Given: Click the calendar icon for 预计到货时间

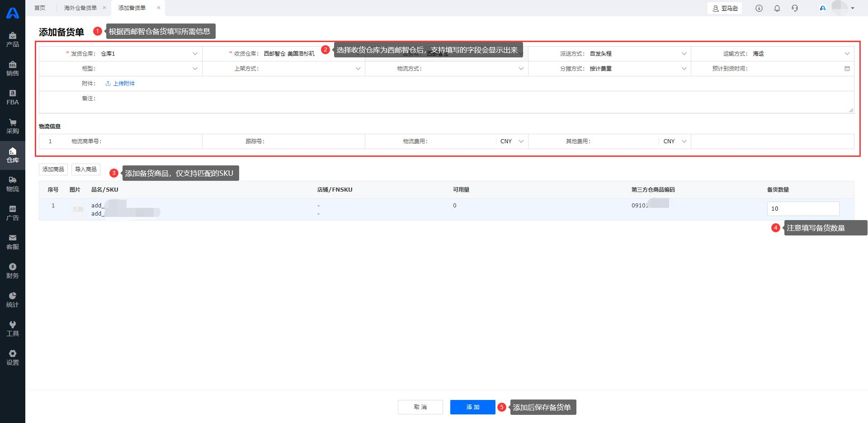Looking at the screenshot, I should 847,69.
